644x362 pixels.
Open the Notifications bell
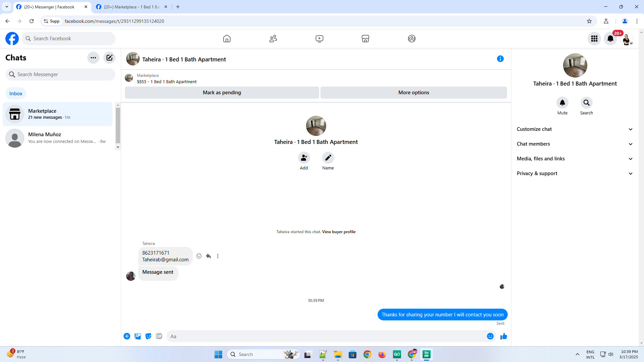click(610, 39)
